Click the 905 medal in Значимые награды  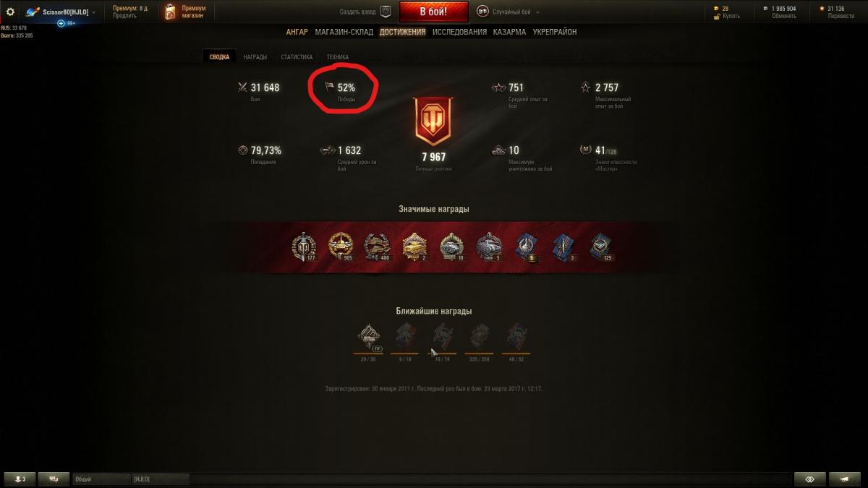click(341, 247)
